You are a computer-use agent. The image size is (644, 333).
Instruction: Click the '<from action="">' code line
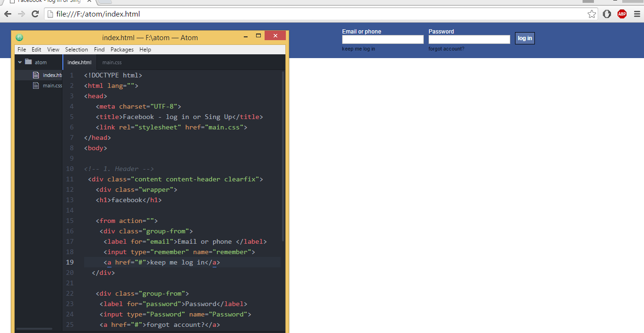[x=127, y=221]
